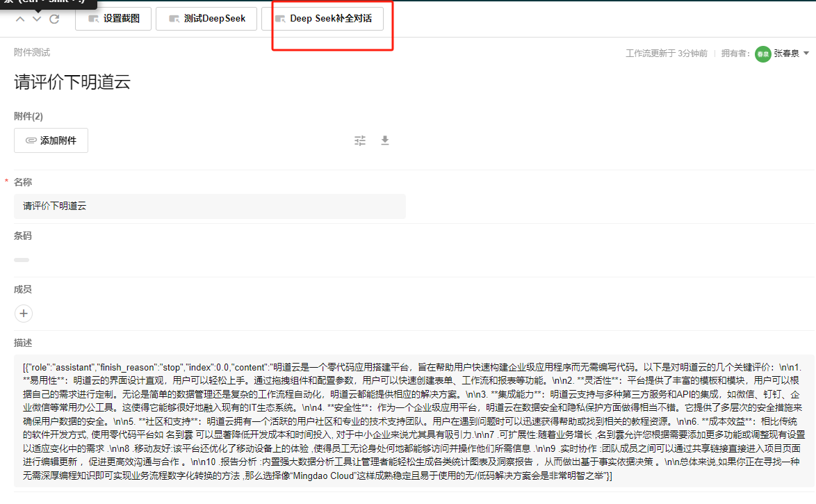
Task: Select owner name 张春泉
Action: point(786,53)
